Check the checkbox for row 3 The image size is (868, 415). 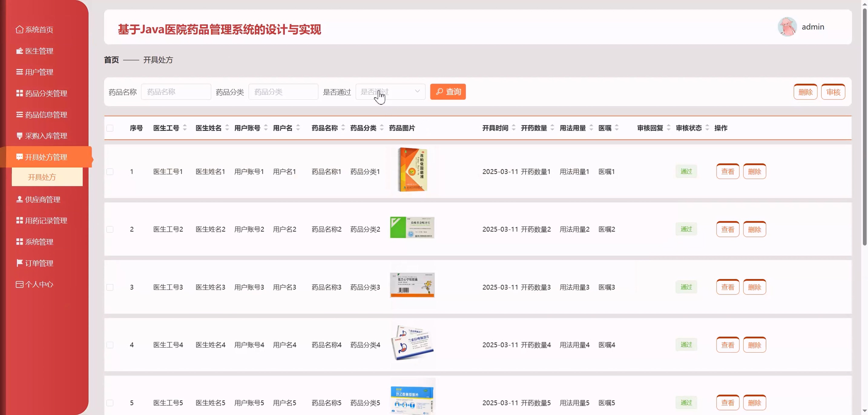(110, 287)
